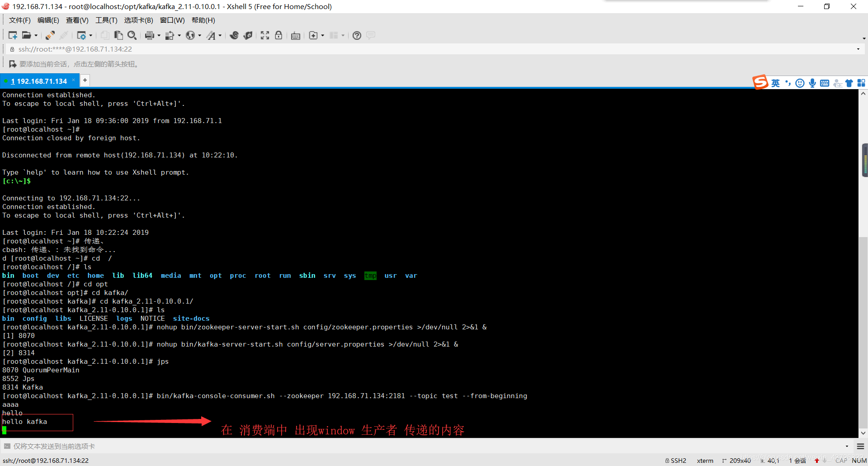Click the reconnect plug icon

50,35
